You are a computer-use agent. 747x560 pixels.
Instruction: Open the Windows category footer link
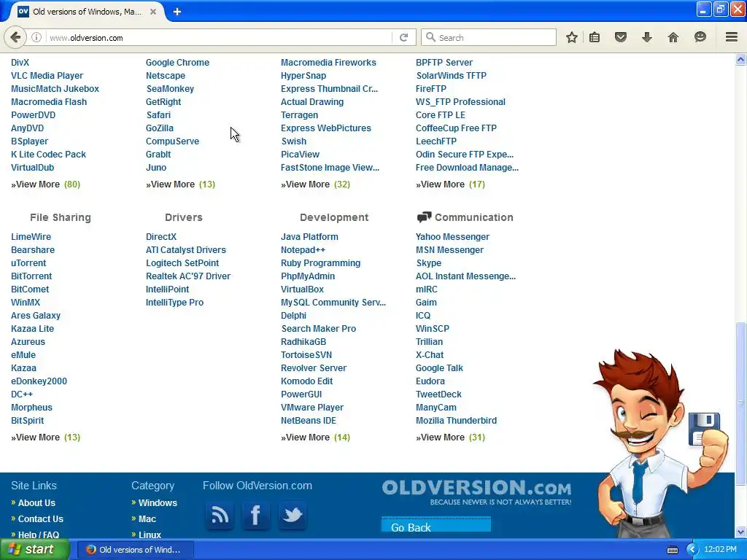[158, 503]
